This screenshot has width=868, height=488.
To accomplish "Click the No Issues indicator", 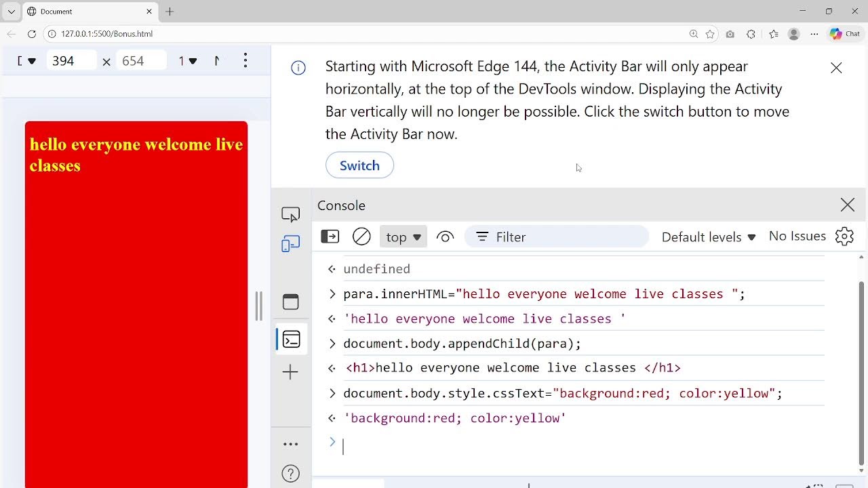I will (x=797, y=236).
